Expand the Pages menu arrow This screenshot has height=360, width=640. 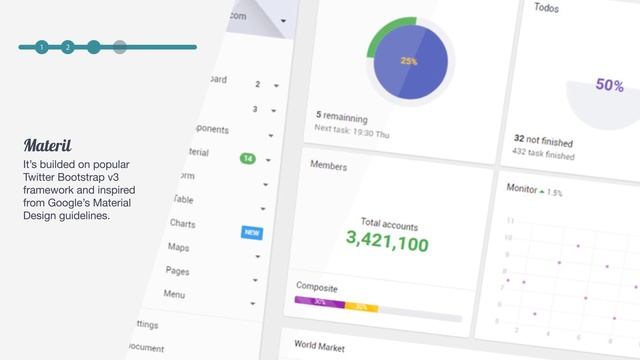(255, 280)
